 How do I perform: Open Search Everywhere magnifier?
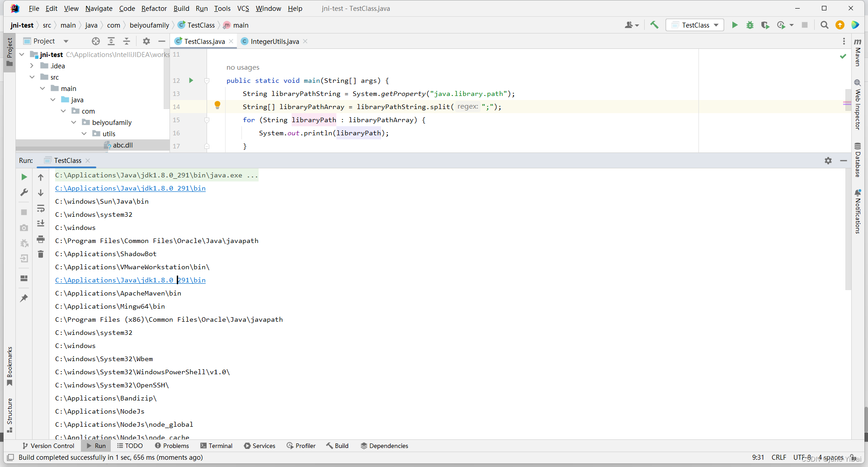(825, 25)
